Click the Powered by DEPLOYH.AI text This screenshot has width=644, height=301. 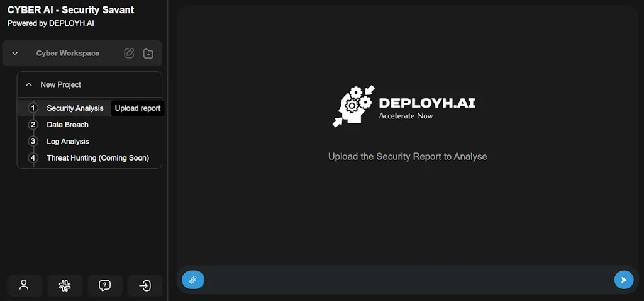pos(50,23)
